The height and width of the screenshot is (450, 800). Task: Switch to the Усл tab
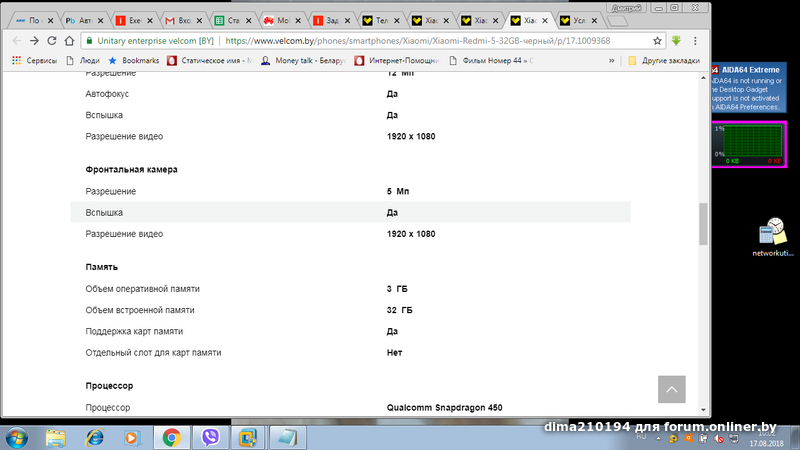coord(579,20)
